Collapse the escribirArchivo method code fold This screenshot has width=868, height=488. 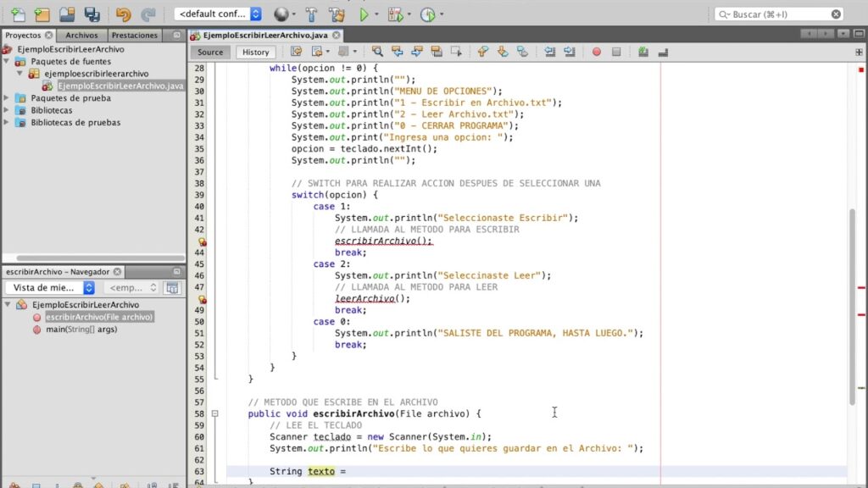click(215, 413)
